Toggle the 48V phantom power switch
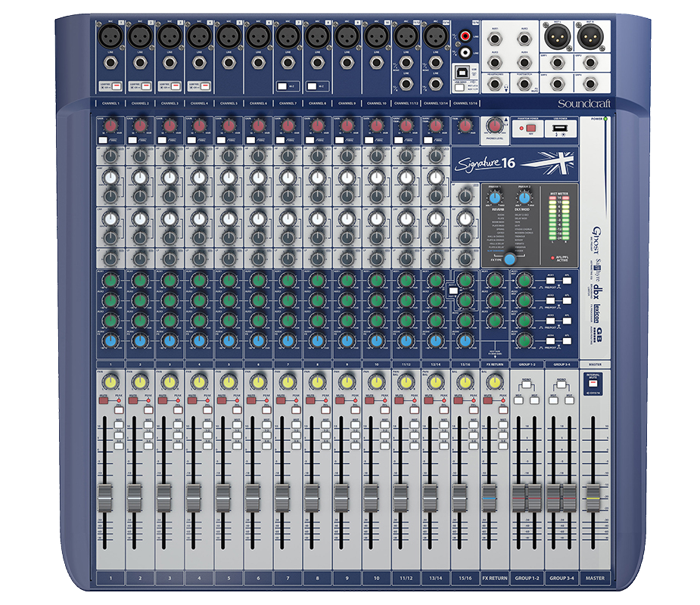Screen dimensions: 700x605 (x=530, y=129)
